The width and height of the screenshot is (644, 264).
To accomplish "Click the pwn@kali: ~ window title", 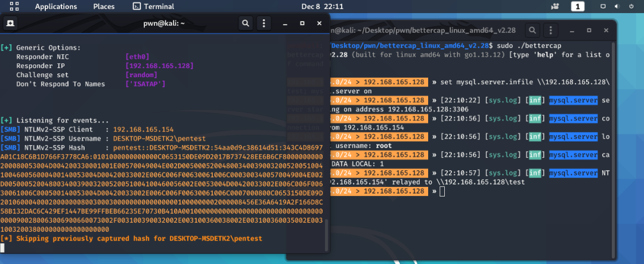I will 164,23.
